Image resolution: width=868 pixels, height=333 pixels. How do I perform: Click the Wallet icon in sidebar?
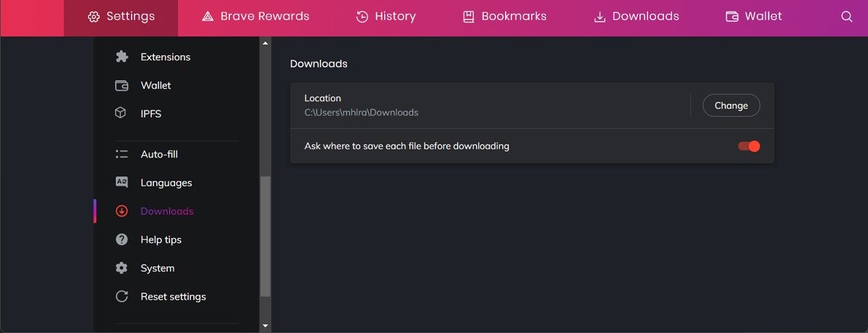tap(122, 85)
